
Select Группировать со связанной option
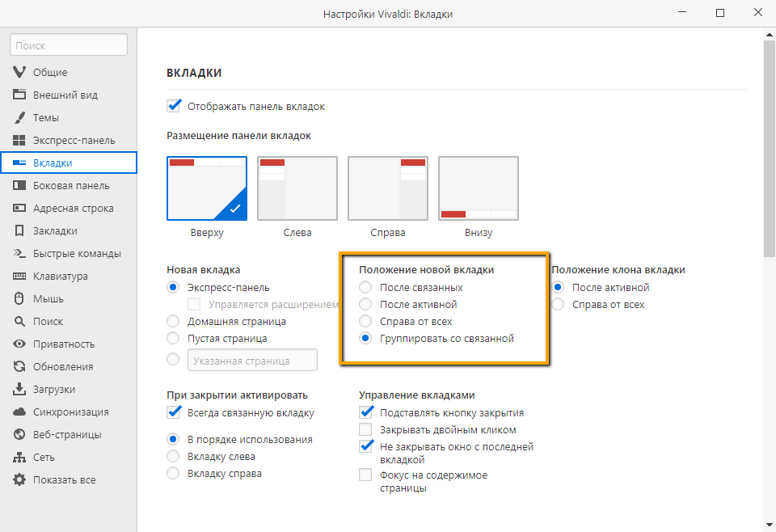[x=365, y=338]
